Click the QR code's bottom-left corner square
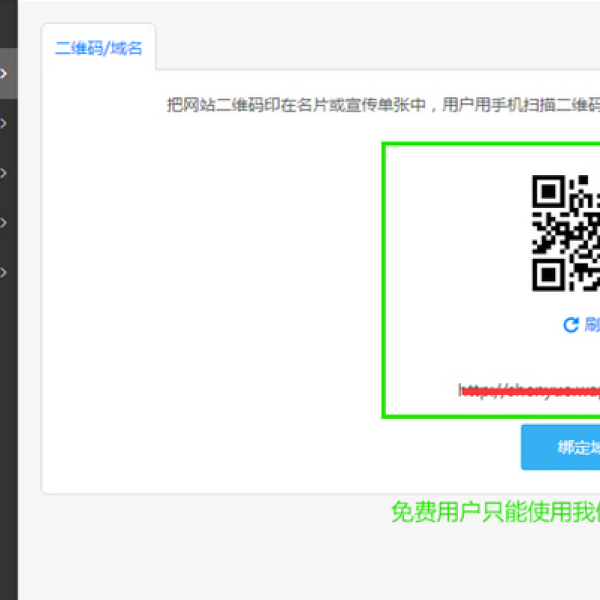This screenshot has width=600, height=600. point(546,274)
